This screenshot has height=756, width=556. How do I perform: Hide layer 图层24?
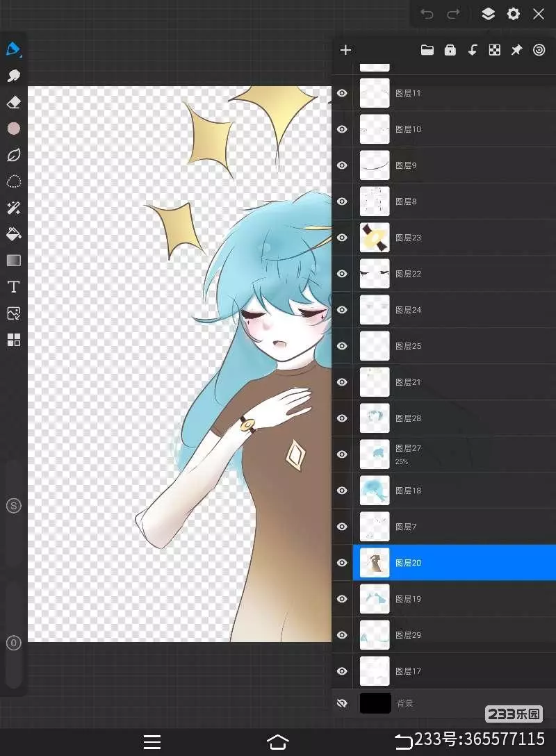tap(342, 309)
